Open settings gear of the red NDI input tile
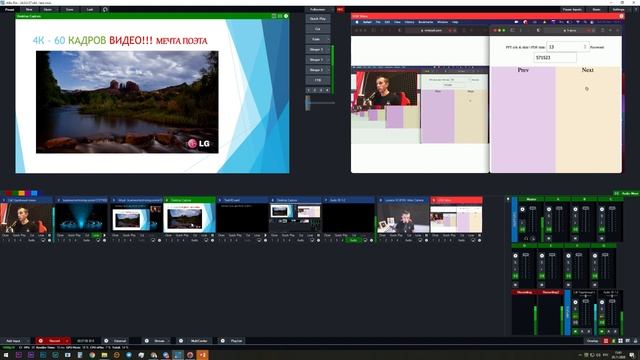 479,240
